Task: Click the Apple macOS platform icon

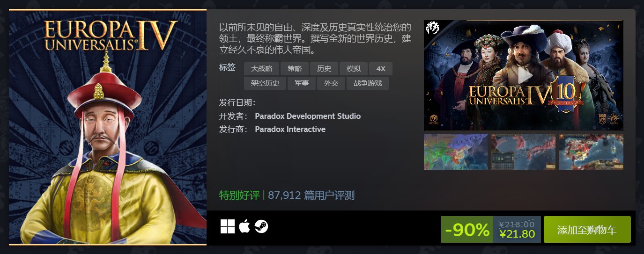Action: click(244, 226)
